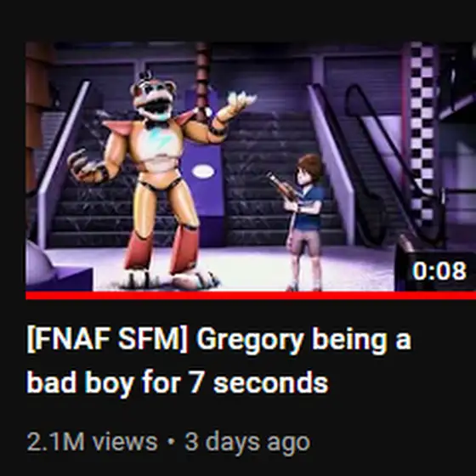
Task: Click the word Gregory in the title
Action: (x=250, y=340)
